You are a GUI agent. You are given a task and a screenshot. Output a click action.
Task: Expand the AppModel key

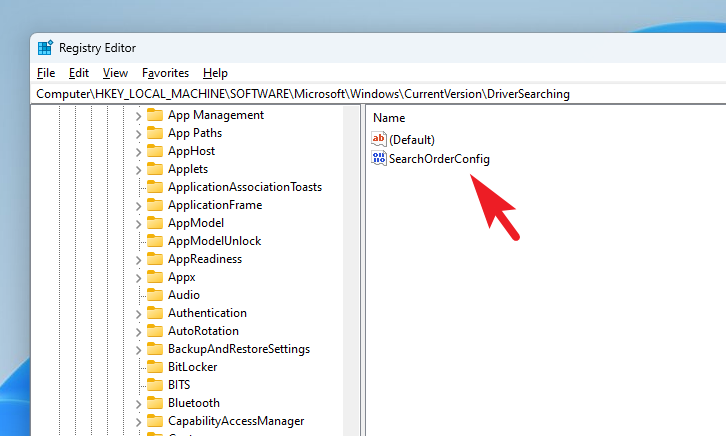click(x=138, y=224)
